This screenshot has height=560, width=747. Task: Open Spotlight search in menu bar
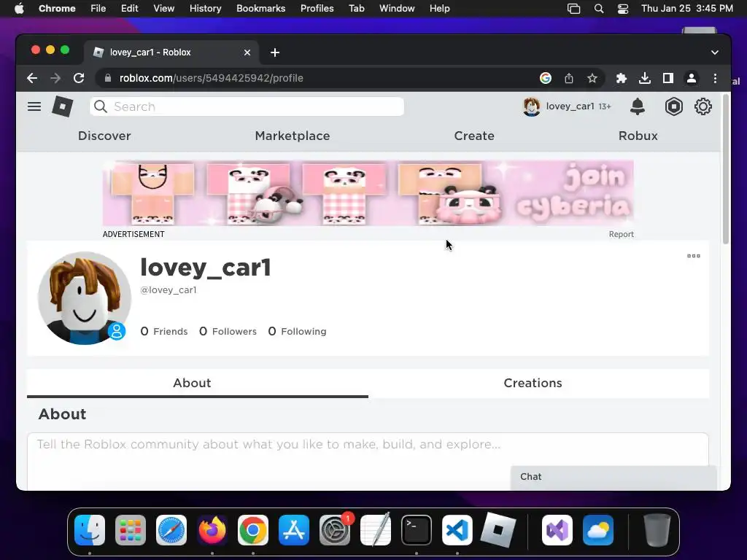(599, 9)
